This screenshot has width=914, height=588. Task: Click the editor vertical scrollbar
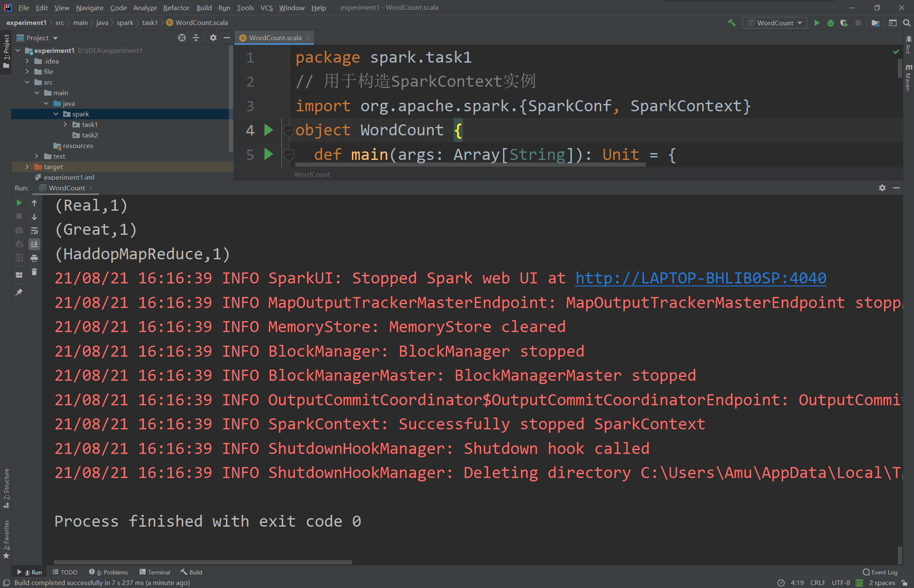click(x=900, y=68)
